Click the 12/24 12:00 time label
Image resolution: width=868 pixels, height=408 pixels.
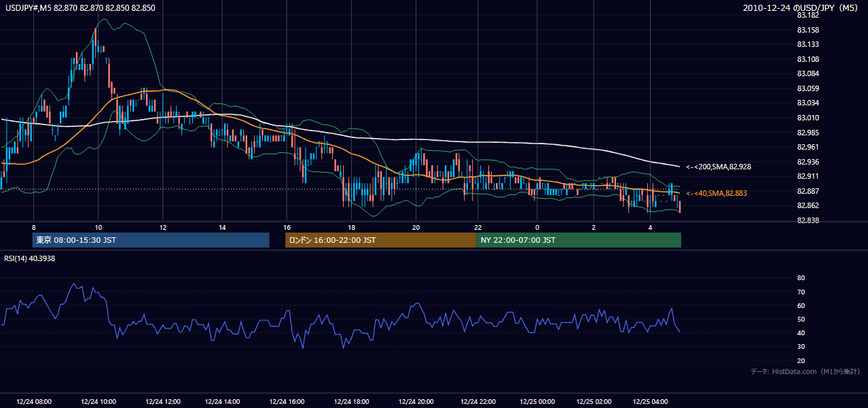[x=163, y=401]
